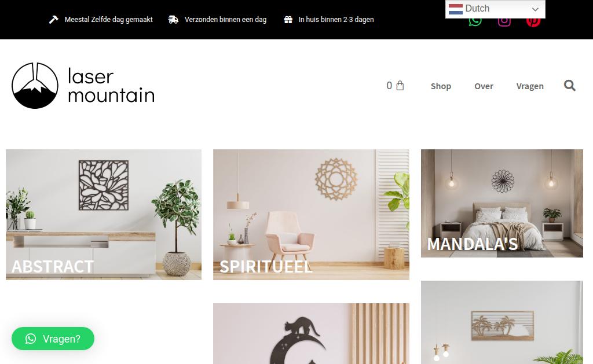Open the Shop menu item

pyautogui.click(x=441, y=86)
